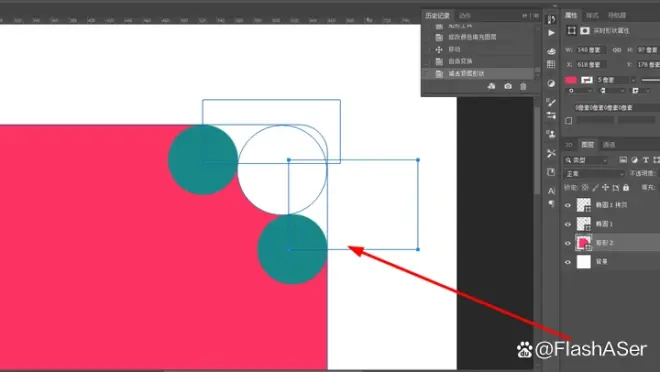Create new document from current history state
The image size is (660, 372).
coord(491,86)
